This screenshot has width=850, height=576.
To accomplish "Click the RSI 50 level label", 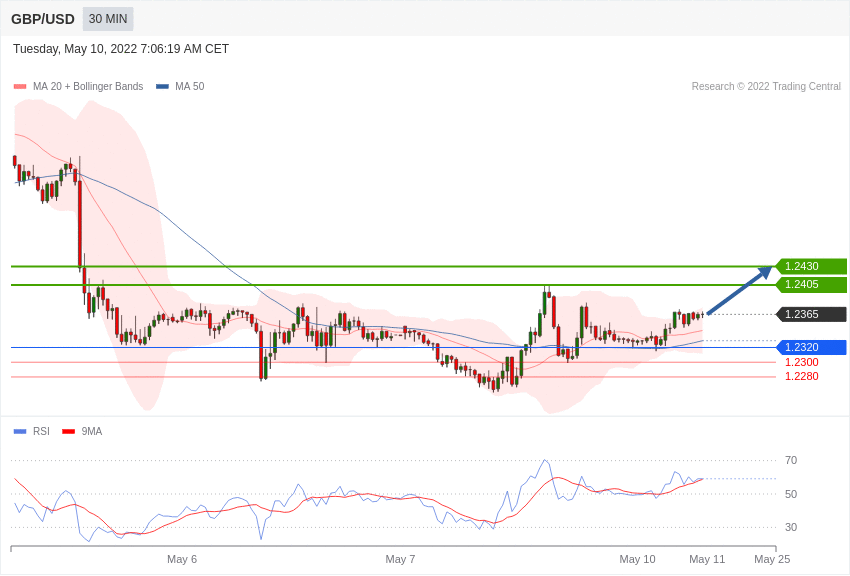I will (x=791, y=494).
